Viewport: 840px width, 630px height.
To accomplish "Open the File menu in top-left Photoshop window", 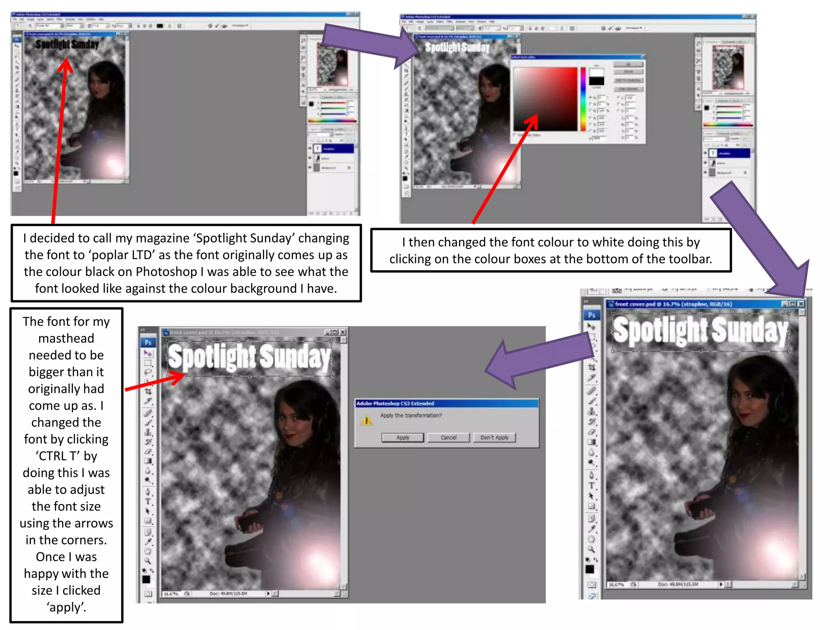I will tap(15, 19).
